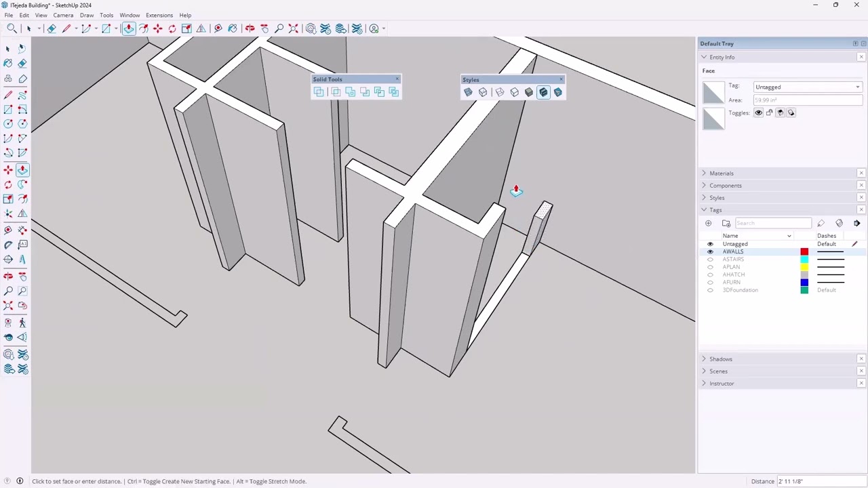Show the AFURN tag via eye icon
The width and height of the screenshot is (868, 488).
pos(710,282)
